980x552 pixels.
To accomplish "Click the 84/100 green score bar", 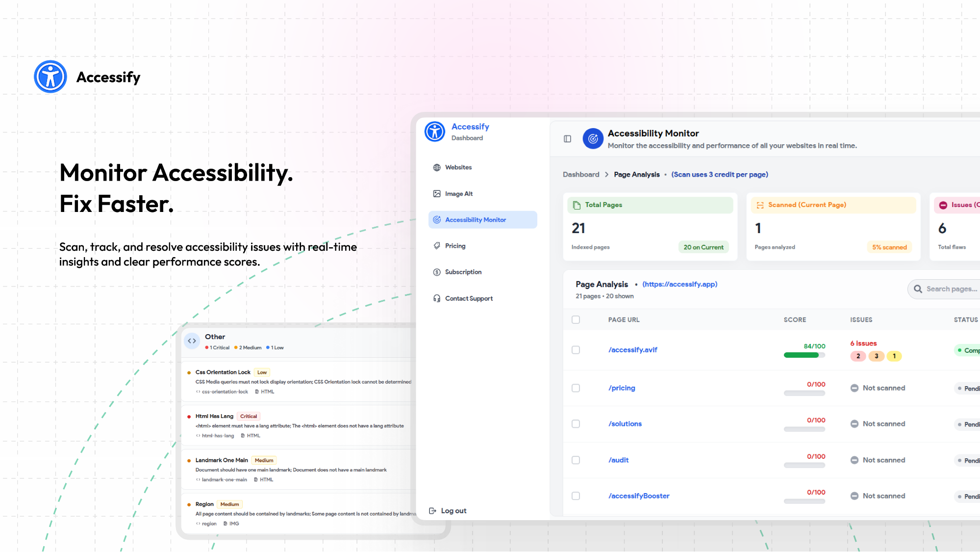I will (x=804, y=355).
